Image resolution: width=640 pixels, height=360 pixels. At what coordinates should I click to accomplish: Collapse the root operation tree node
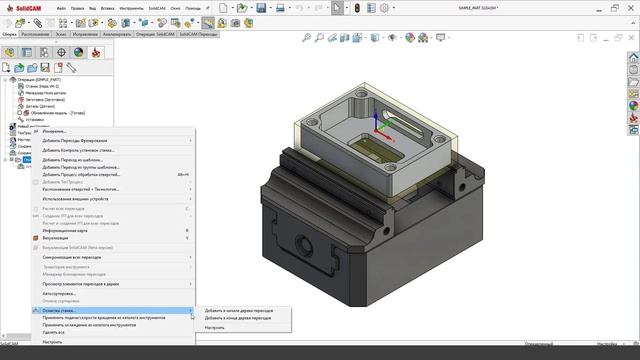(x=5, y=80)
